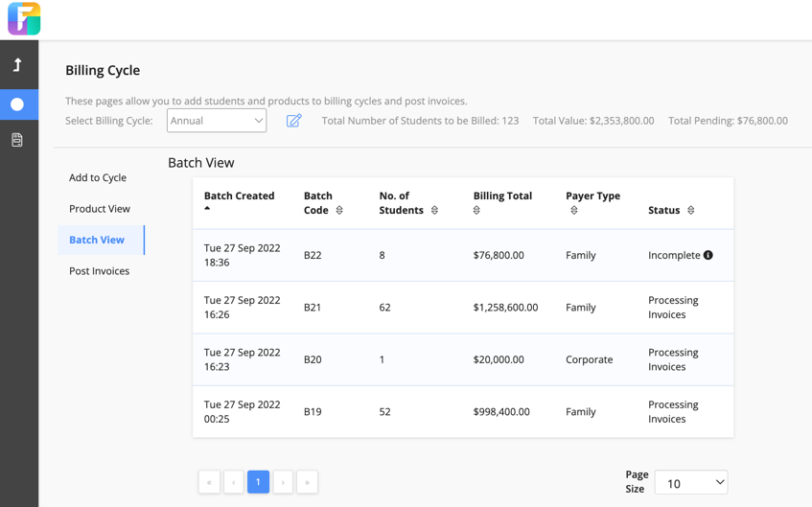The image size is (812, 507).
Task: Select the highlighted circle sidebar icon
Action: point(17,104)
